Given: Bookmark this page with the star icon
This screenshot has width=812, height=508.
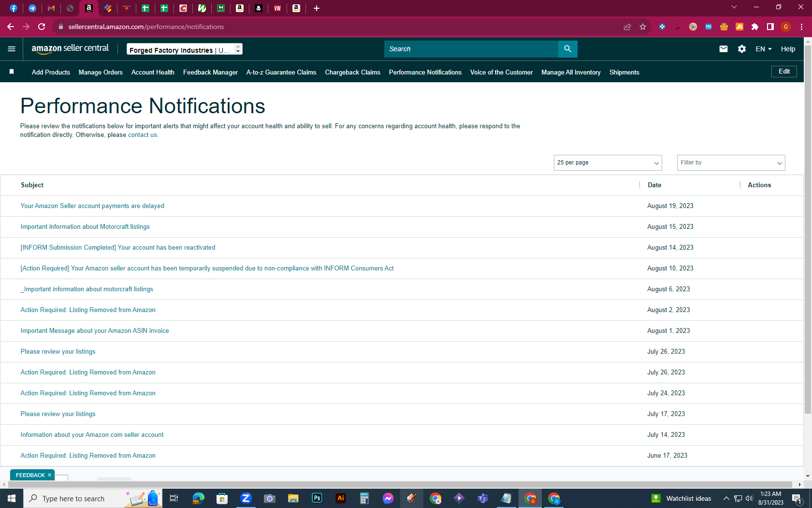Looking at the screenshot, I should pos(643,27).
